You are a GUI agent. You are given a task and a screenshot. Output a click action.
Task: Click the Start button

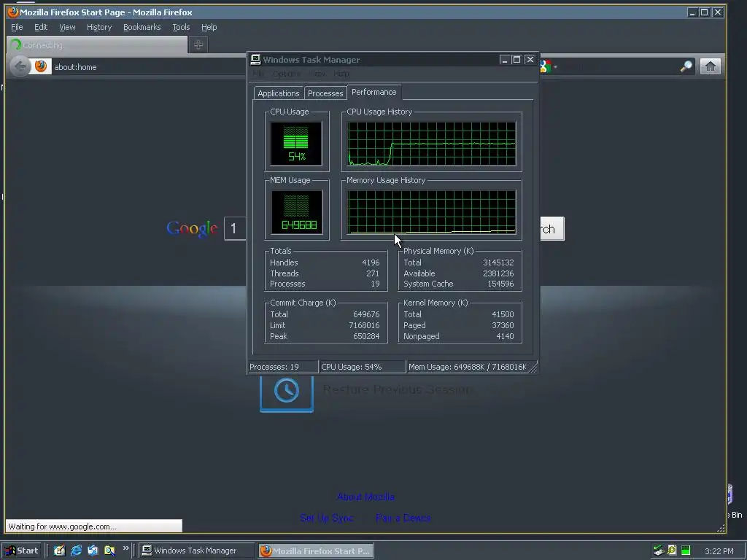22,551
